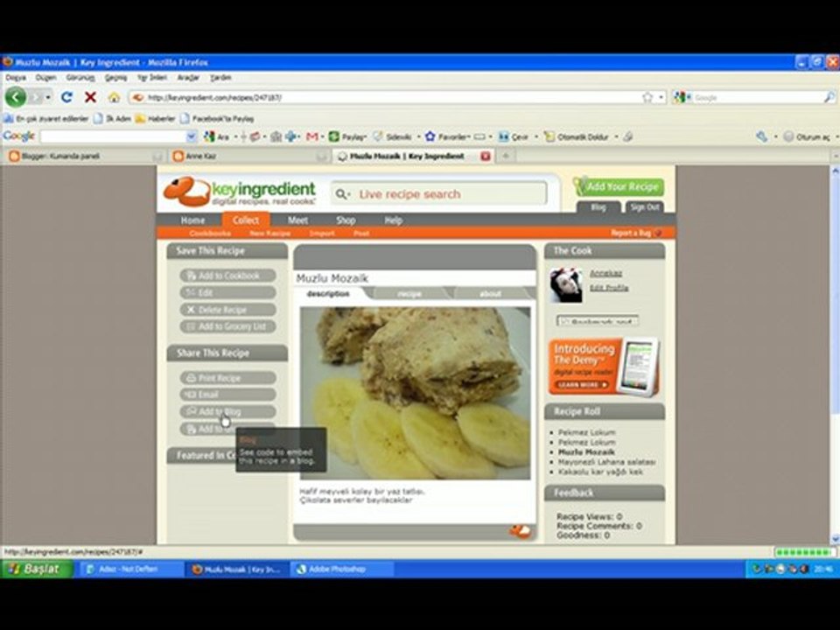Switch to Adobe Photoshop in the taskbar
This screenshot has width=840, height=630.
pos(341,569)
